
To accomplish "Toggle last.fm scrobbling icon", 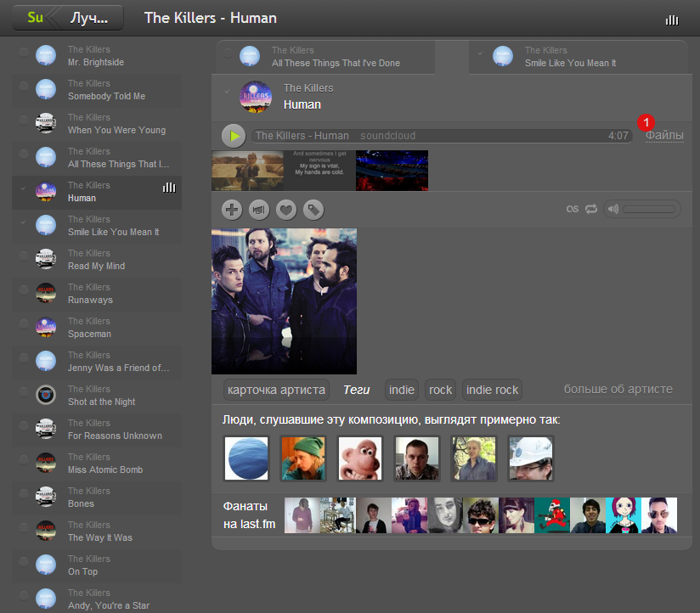I will 573,209.
